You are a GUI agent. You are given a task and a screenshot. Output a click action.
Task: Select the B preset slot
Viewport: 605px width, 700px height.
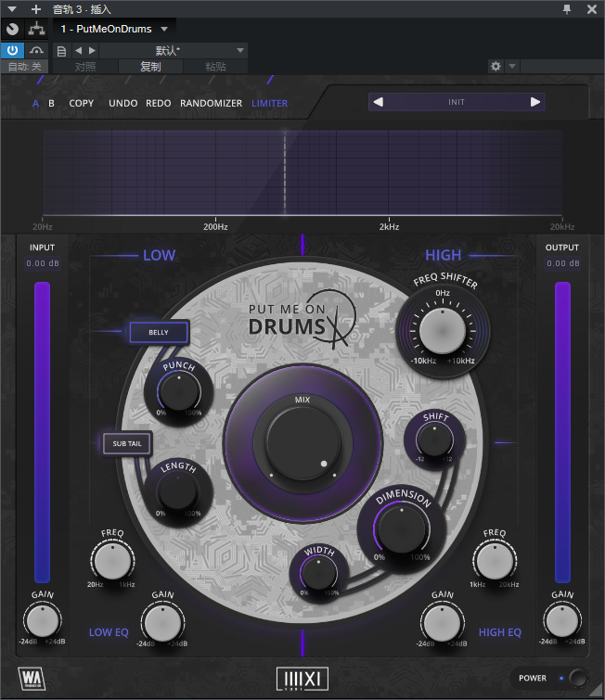51,103
